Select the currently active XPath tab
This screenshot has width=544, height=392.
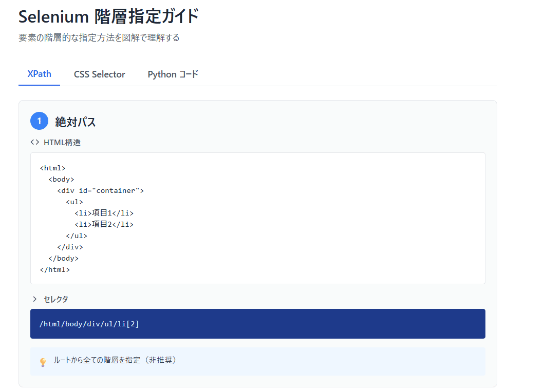click(39, 74)
